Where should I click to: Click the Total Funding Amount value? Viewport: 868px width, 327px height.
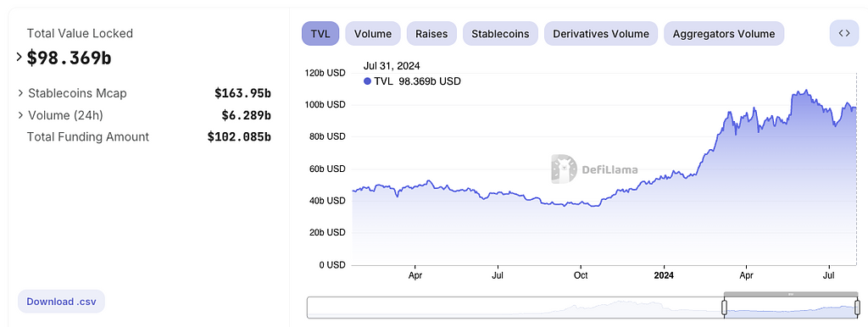pyautogui.click(x=239, y=136)
